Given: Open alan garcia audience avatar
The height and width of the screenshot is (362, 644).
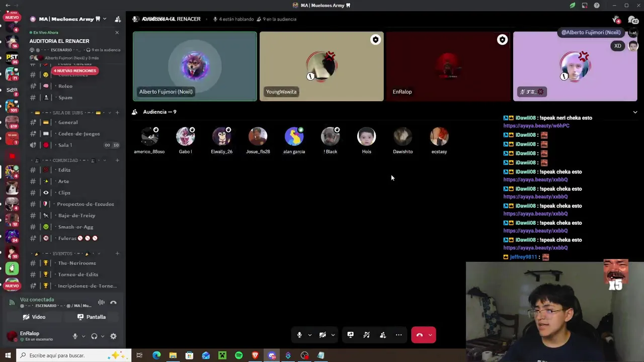Looking at the screenshot, I should click(294, 137).
